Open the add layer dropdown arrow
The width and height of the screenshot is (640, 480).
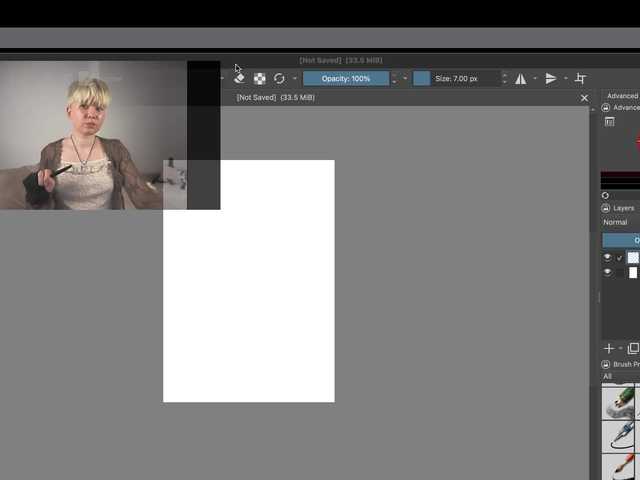[x=620, y=348]
